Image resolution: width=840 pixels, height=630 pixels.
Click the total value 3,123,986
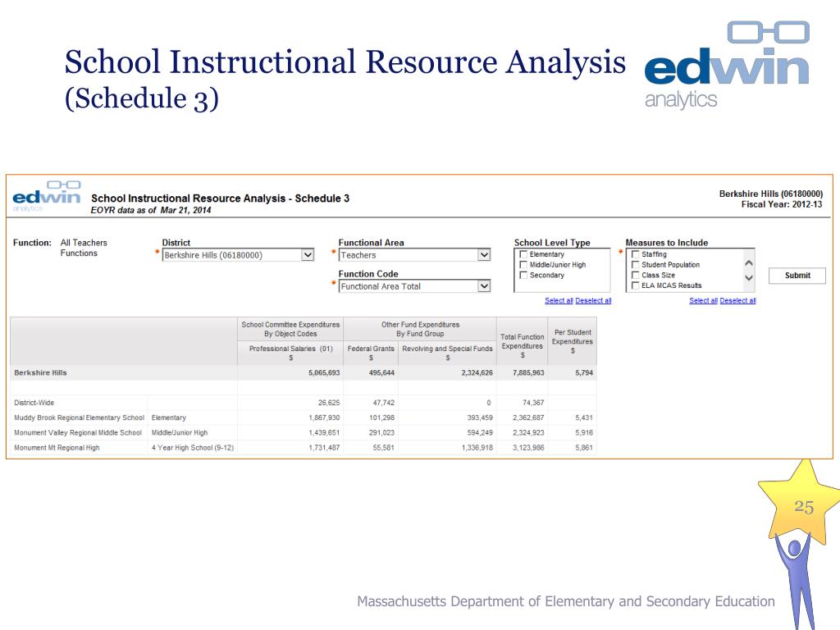[x=528, y=448]
